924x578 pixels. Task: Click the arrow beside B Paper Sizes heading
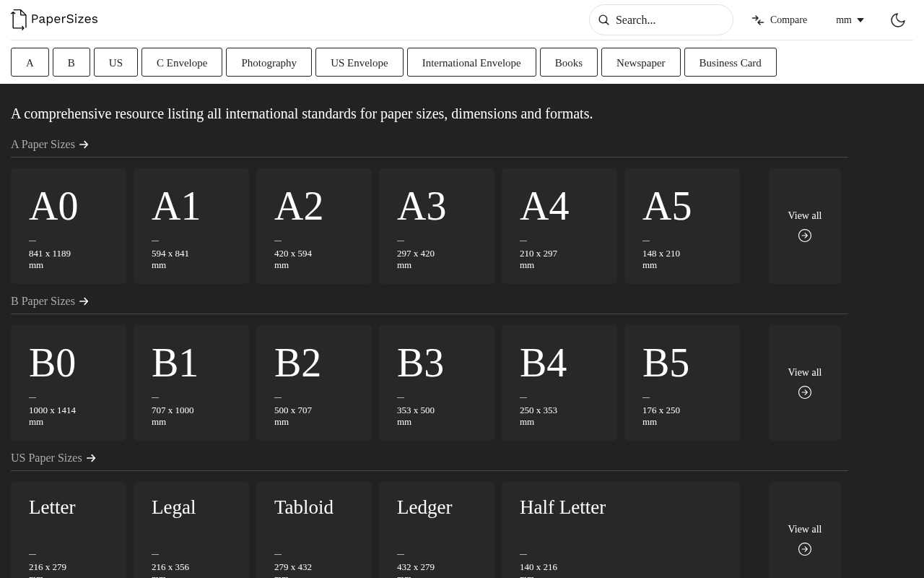pyautogui.click(x=84, y=301)
